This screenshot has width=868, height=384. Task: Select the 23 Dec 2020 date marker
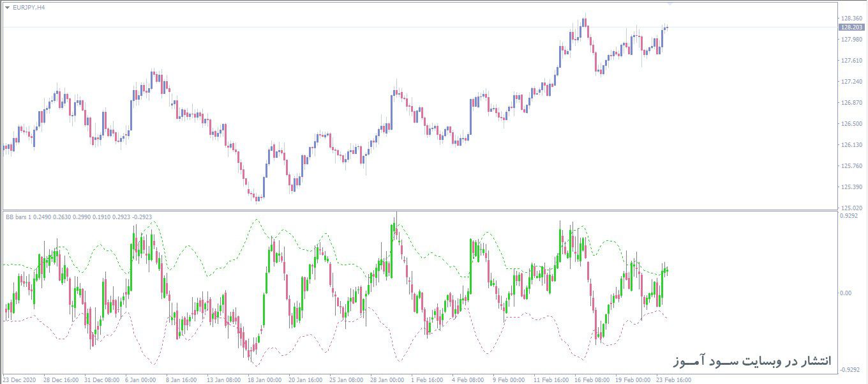click(20, 380)
